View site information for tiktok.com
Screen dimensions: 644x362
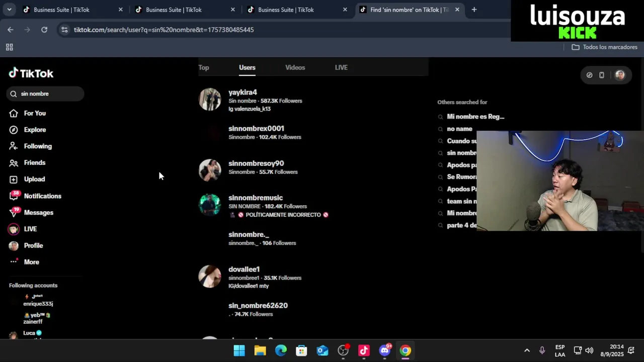[64, 30]
